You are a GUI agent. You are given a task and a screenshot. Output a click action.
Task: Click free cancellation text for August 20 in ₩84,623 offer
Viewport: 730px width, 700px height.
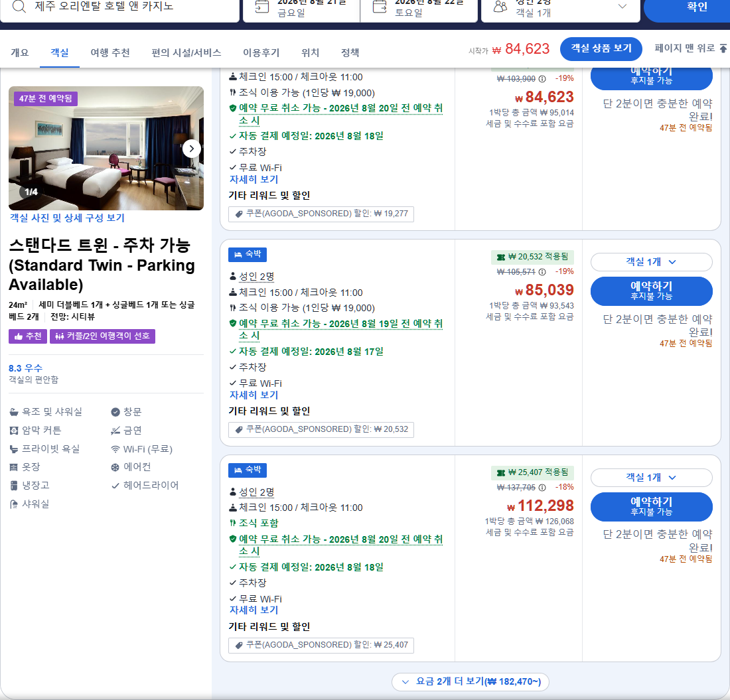tap(340, 114)
